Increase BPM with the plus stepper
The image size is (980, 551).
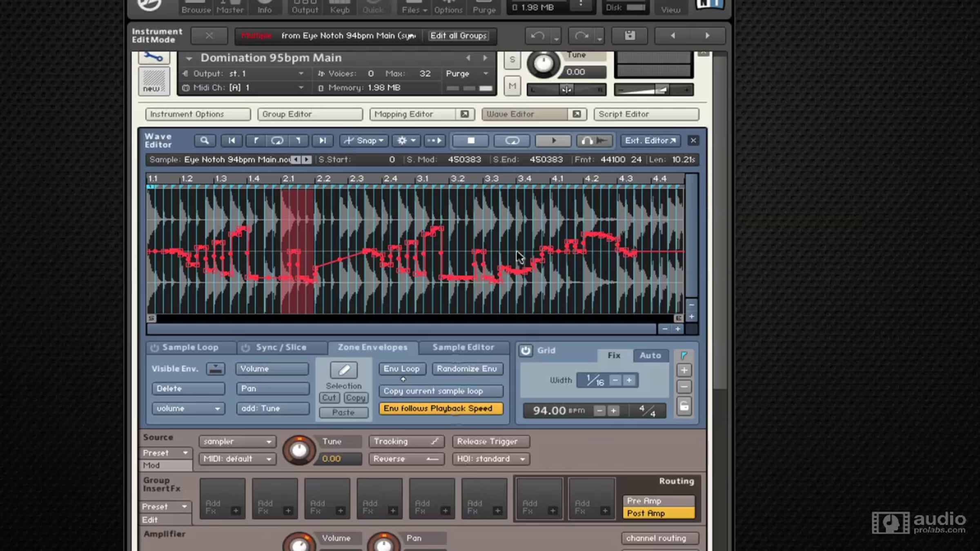[613, 411]
